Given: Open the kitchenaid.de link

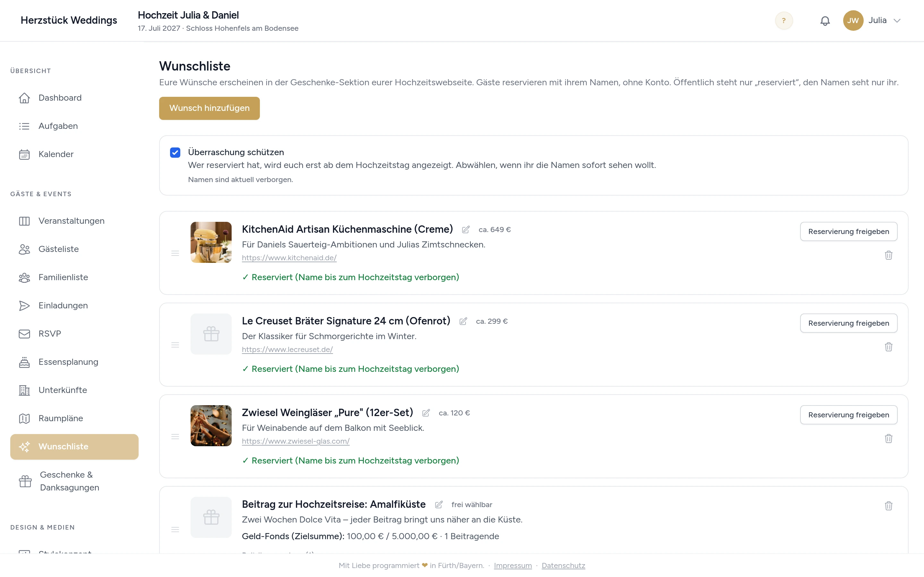Looking at the screenshot, I should coord(289,258).
